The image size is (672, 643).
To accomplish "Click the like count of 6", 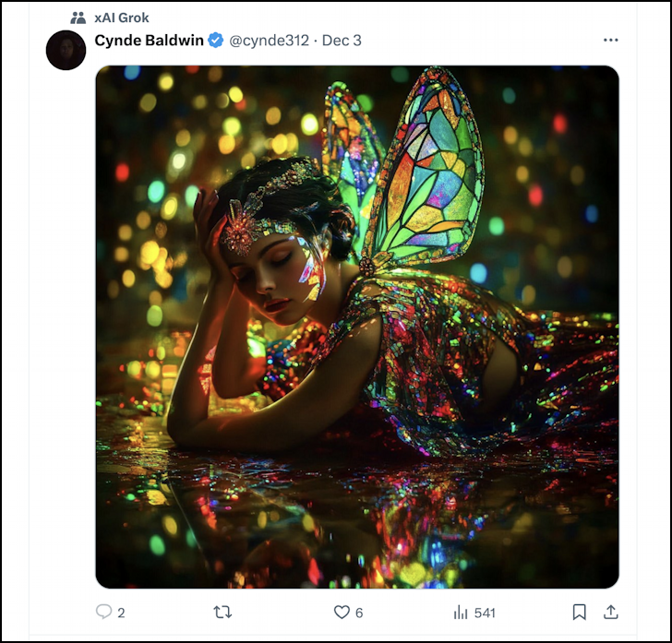I will (x=359, y=613).
